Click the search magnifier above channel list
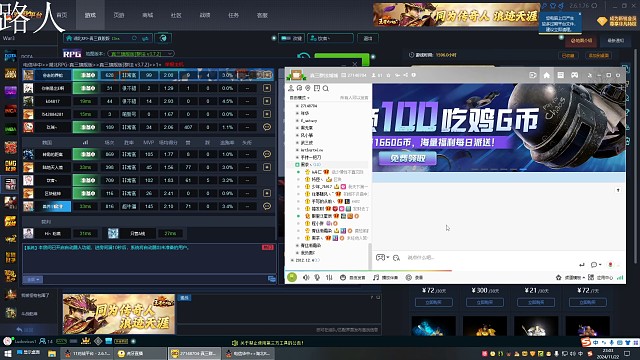The width and height of the screenshot is (640, 360). click(x=326, y=88)
